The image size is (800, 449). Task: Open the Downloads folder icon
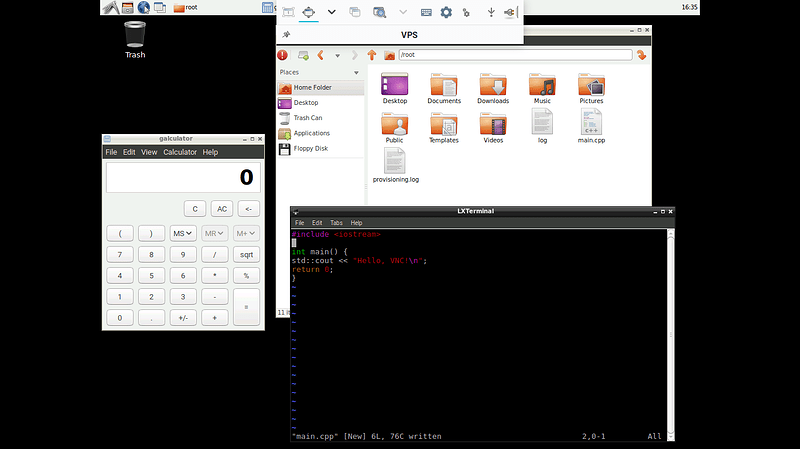point(493,87)
